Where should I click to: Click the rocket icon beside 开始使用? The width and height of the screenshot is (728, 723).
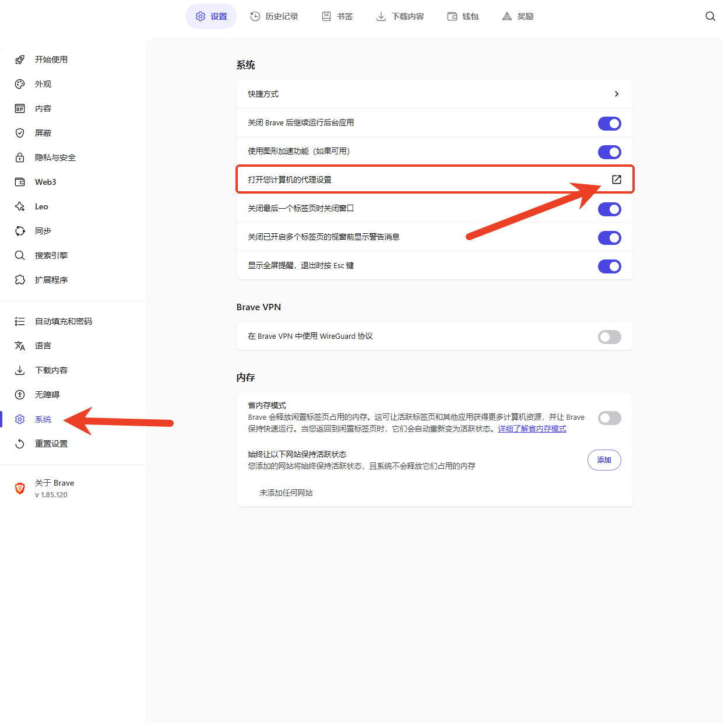[x=20, y=59]
